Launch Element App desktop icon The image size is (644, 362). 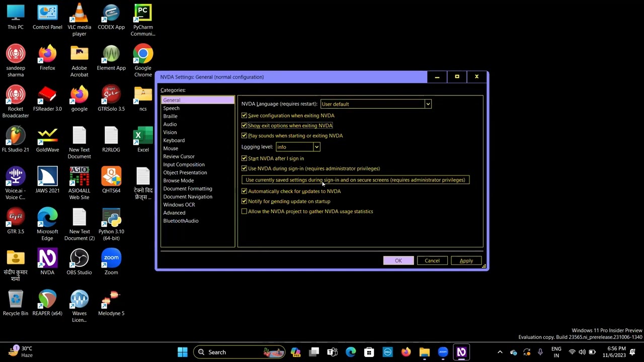coord(111,58)
